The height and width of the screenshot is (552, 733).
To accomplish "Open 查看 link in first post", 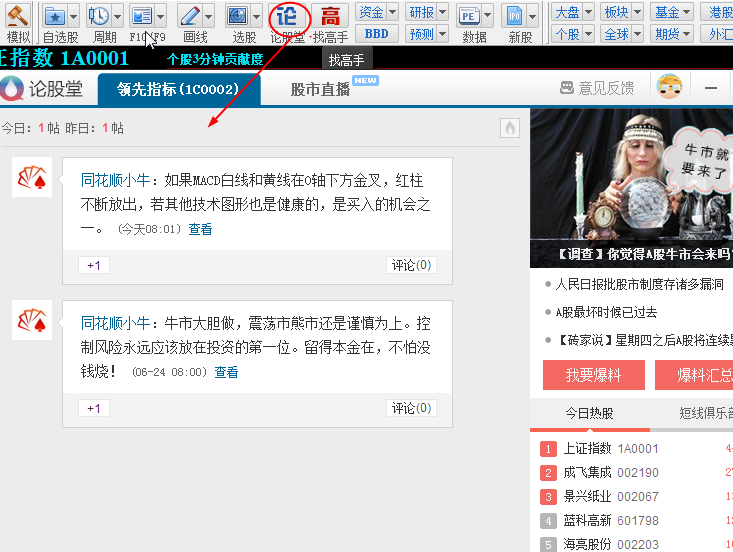I will coord(200,229).
